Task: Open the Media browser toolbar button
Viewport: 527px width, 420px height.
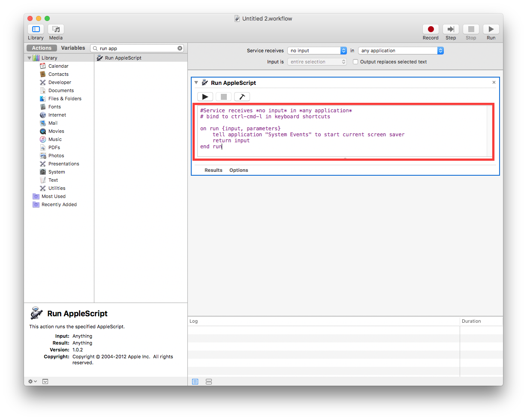Action: tap(56, 29)
